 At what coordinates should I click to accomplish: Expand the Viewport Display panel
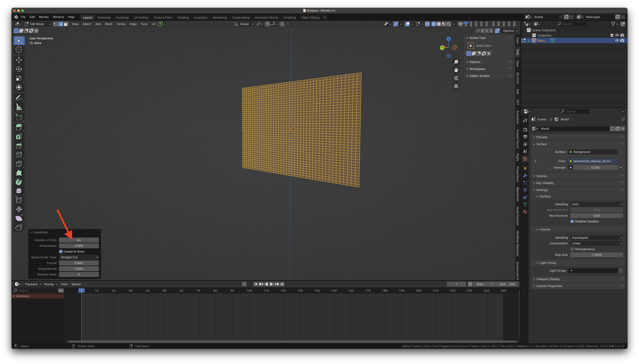coord(578,279)
